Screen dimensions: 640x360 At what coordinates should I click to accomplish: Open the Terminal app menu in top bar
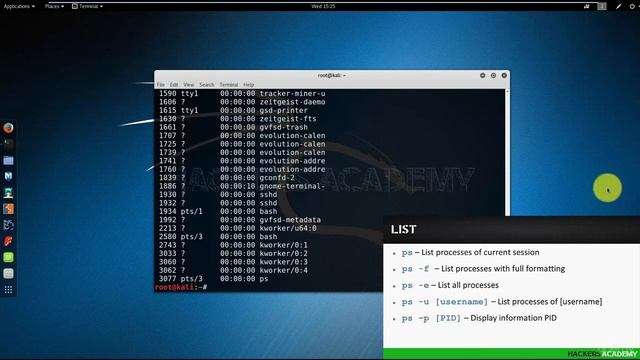pyautogui.click(x=87, y=6)
